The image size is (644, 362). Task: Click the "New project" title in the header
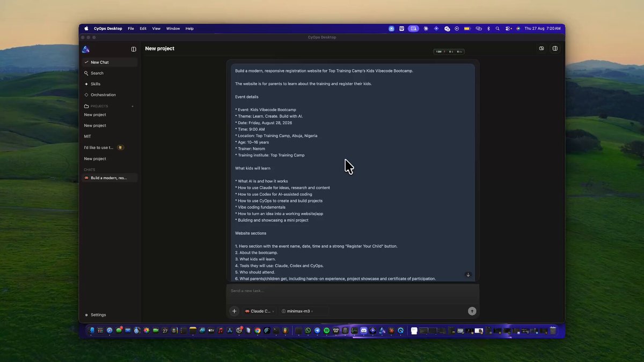159,48
